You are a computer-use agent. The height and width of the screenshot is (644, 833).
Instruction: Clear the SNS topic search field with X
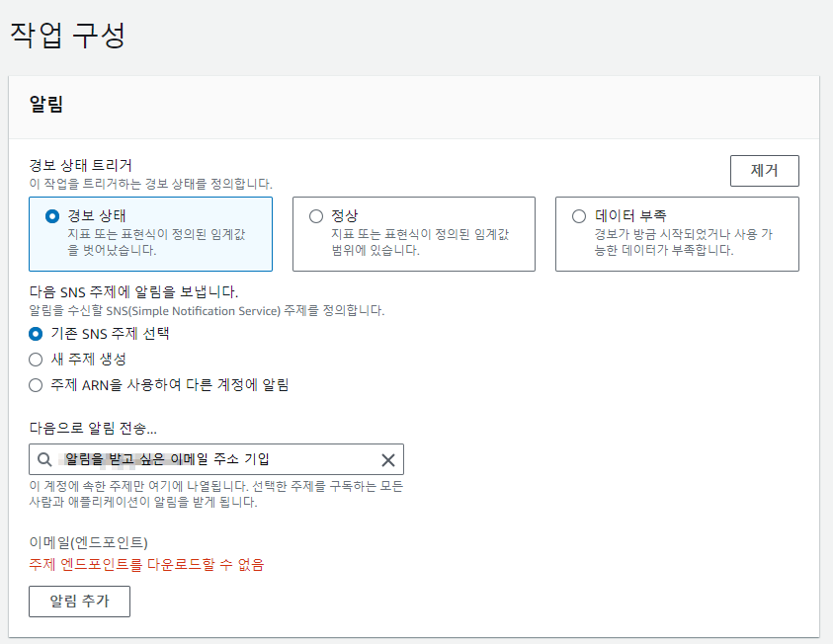pos(388,460)
